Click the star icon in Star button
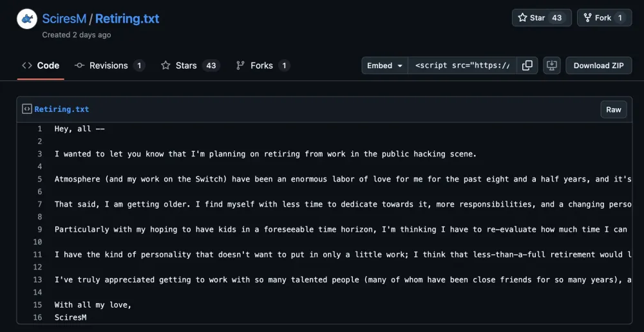The height and width of the screenshot is (332, 644). pyautogui.click(x=522, y=18)
